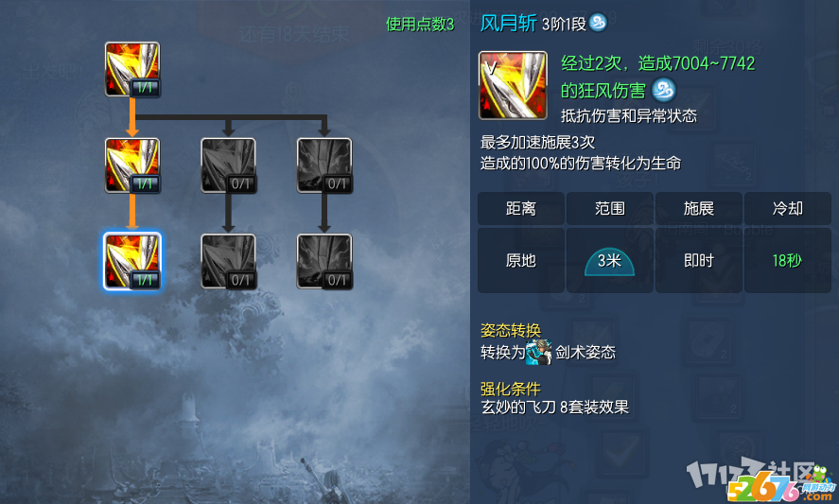Screen dimensions: 839x504
Task: Click the wind element icon beside 3阶1段
Action: [x=598, y=23]
